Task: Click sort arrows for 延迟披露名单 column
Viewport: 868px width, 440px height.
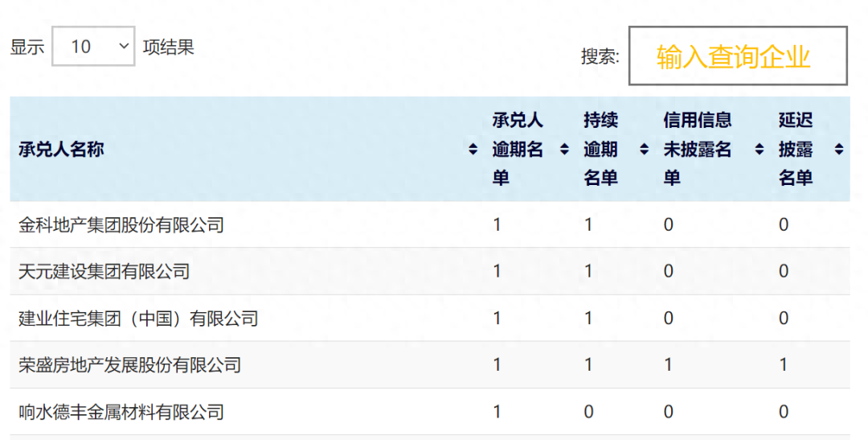Action: coord(839,150)
